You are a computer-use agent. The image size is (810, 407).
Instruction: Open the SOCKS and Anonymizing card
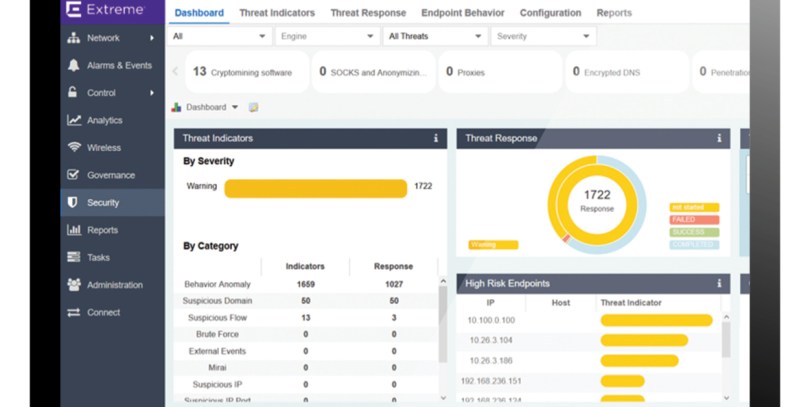374,72
